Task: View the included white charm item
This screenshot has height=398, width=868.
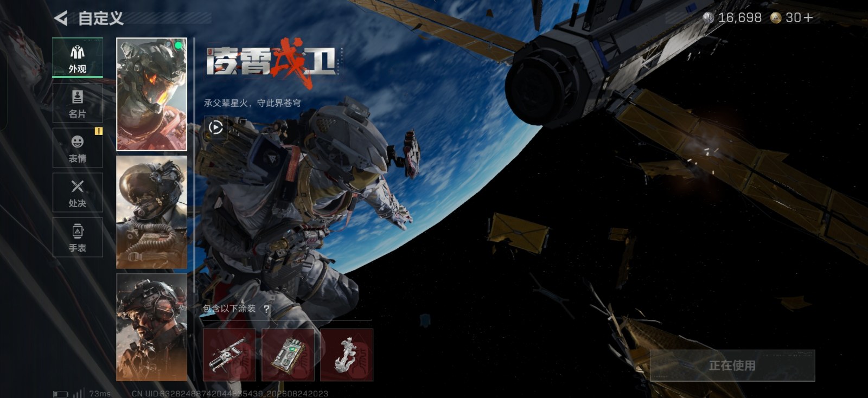Action: tap(347, 355)
